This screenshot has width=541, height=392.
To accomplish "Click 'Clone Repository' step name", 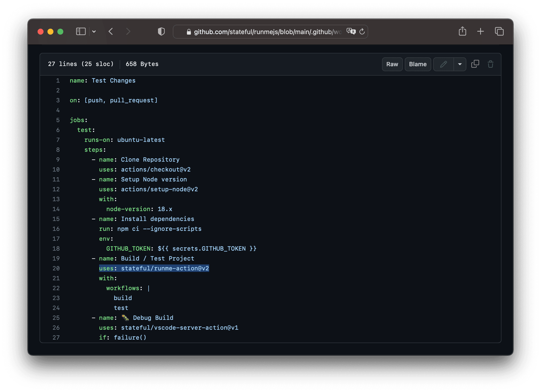I will pyautogui.click(x=150, y=160).
